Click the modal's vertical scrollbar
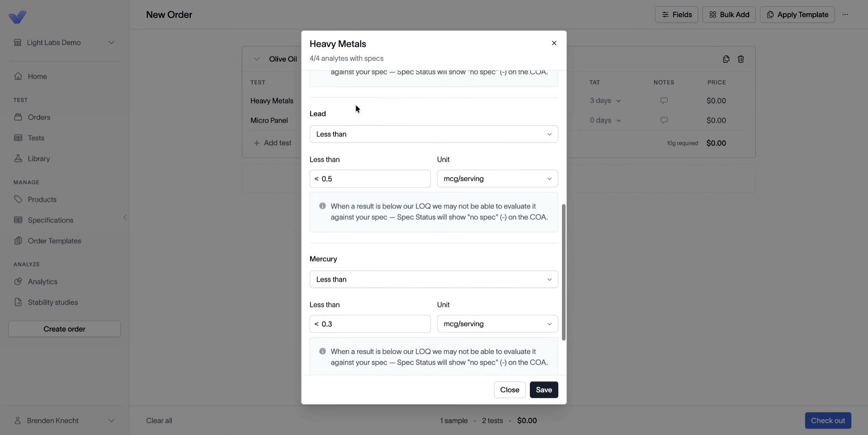The width and height of the screenshot is (868, 435). [x=563, y=272]
